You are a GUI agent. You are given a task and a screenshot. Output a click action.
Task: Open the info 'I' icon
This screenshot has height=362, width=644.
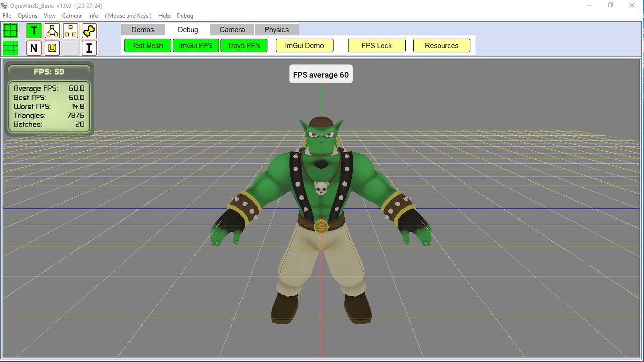89,48
